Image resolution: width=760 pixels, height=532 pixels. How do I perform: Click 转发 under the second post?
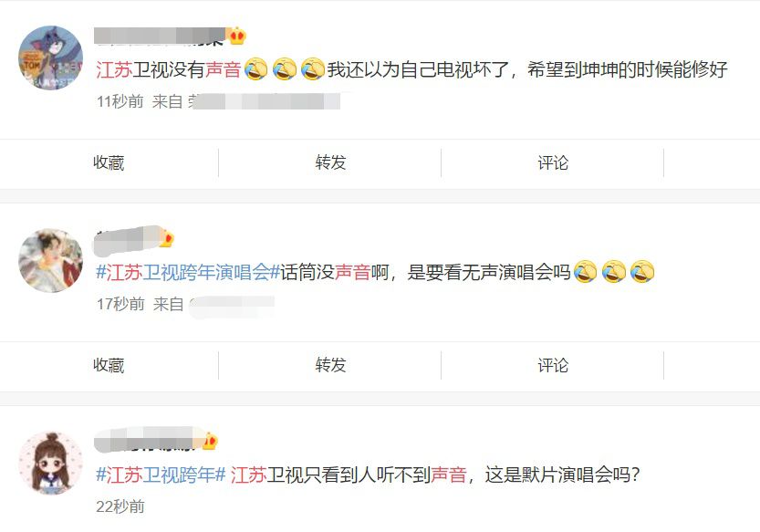330,365
